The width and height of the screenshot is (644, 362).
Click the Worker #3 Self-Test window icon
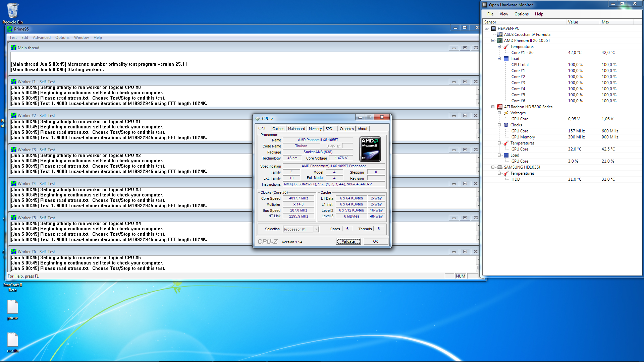coord(14,150)
